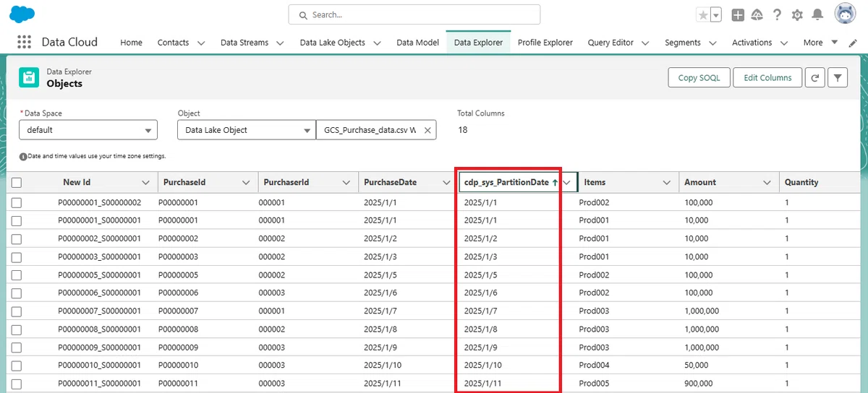Screen dimensions: 868x393
Task: Check the row P00000005_S00000001
Action: (x=17, y=275)
